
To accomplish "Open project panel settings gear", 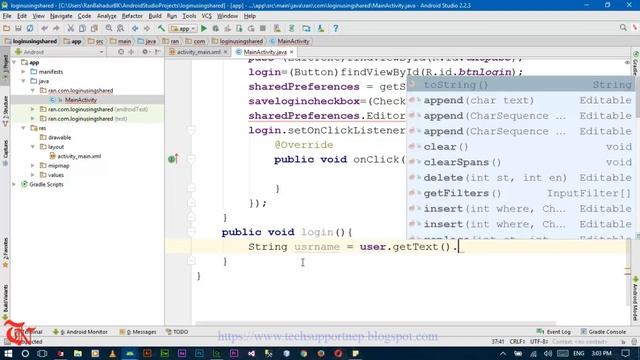I will point(145,52).
